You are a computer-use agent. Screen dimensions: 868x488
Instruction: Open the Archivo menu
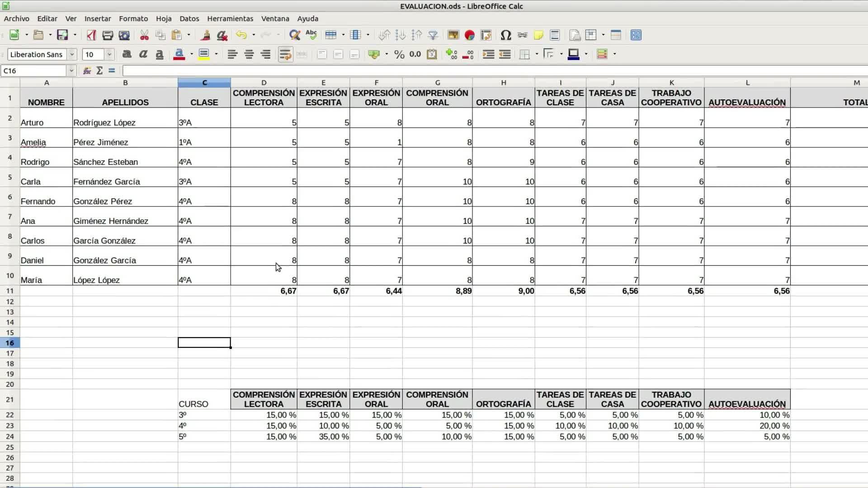tap(17, 19)
